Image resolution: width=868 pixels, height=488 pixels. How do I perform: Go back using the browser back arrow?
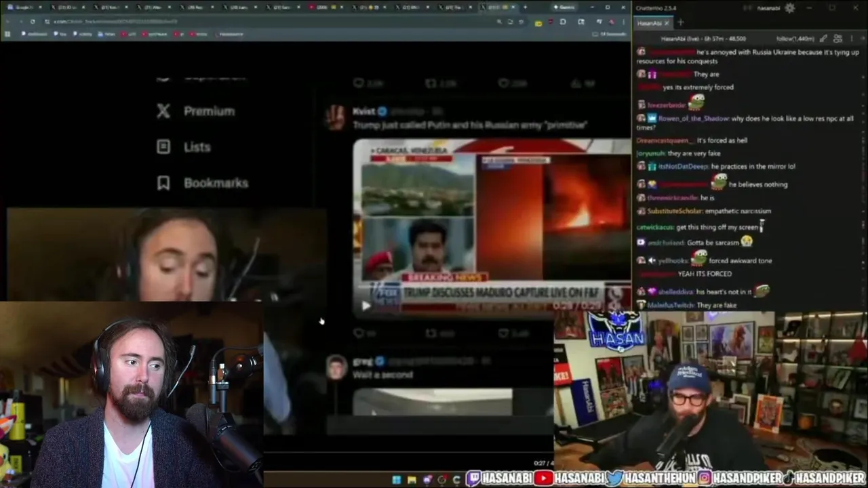tap(8, 22)
